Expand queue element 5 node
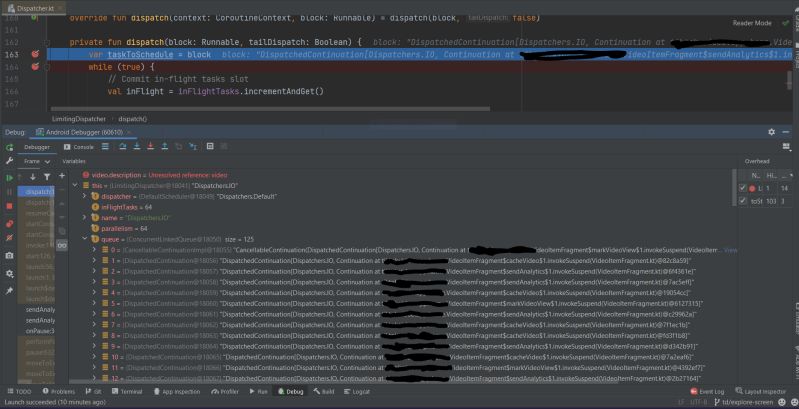Image resolution: width=799 pixels, height=409 pixels. point(94,303)
